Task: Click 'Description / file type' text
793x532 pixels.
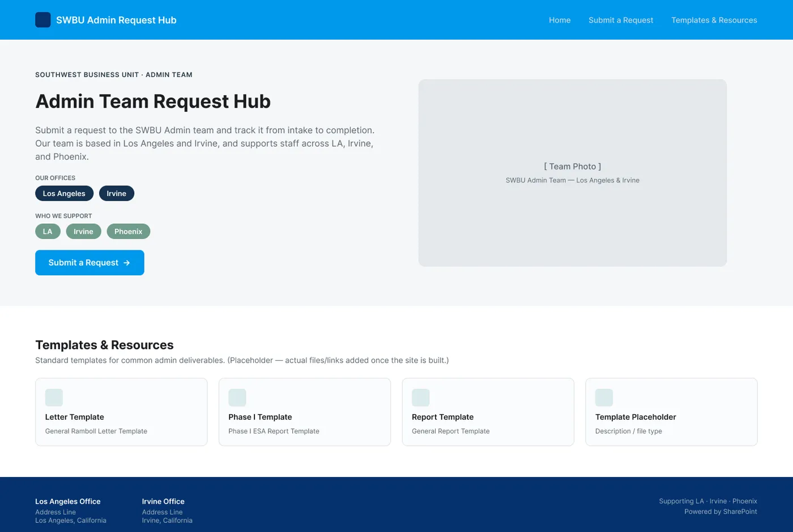Action: click(x=629, y=431)
